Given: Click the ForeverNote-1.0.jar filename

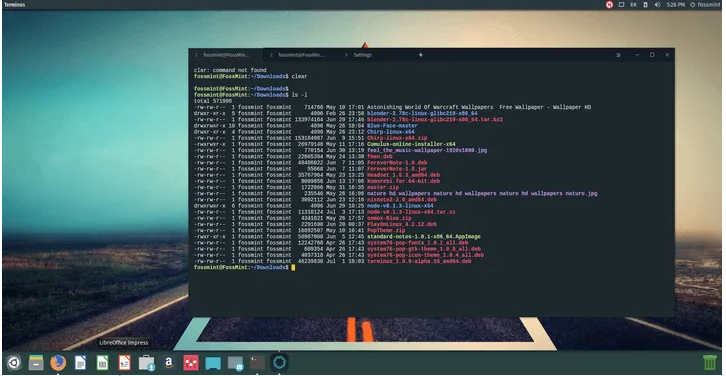Looking at the screenshot, I should tap(397, 169).
